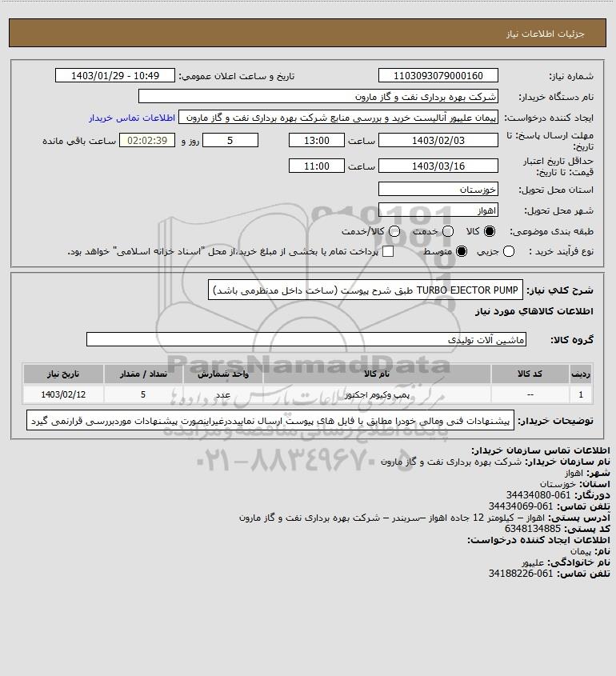The width and height of the screenshot is (616, 676).
Task: Click the request creator field
Action: [338, 118]
